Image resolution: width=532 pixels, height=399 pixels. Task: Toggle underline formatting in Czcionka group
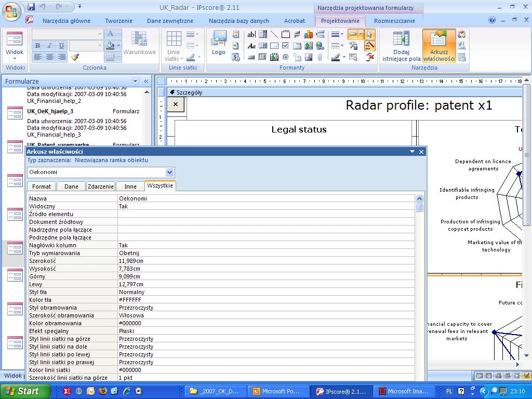[x=61, y=46]
